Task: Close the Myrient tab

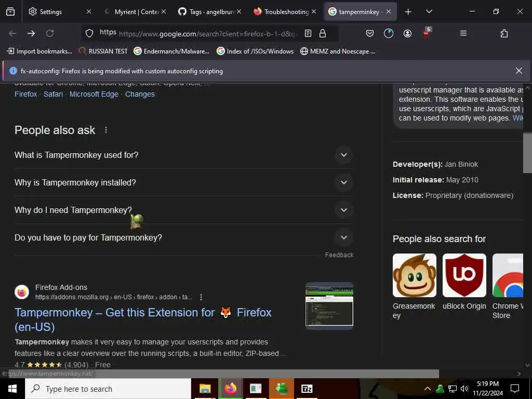Action: [x=164, y=11]
